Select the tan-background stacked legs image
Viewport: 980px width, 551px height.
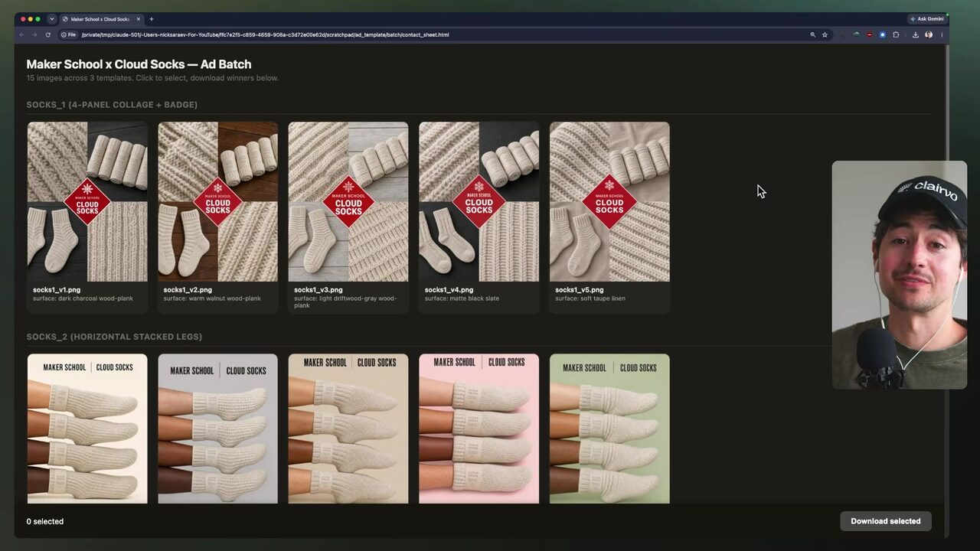[348, 429]
